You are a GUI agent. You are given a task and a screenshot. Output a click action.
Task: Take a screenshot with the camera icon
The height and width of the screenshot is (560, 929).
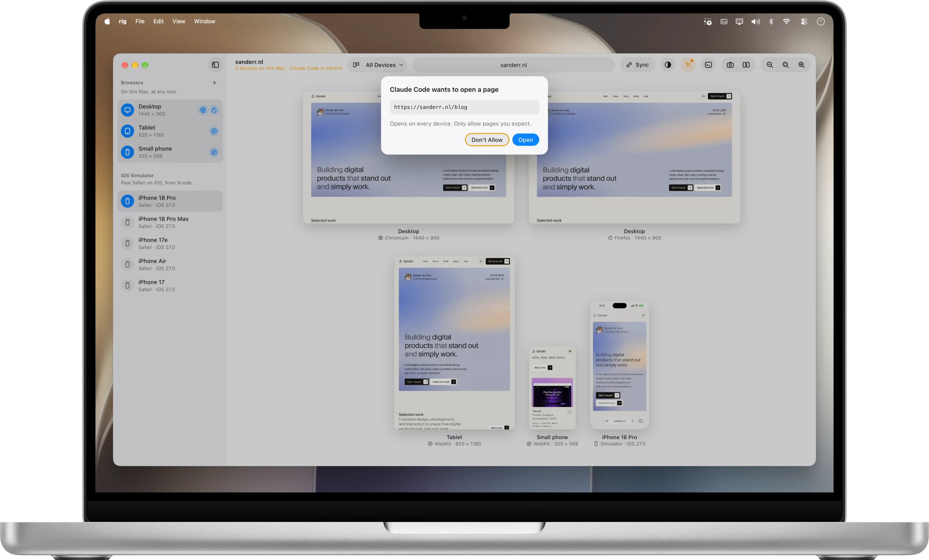pos(730,65)
